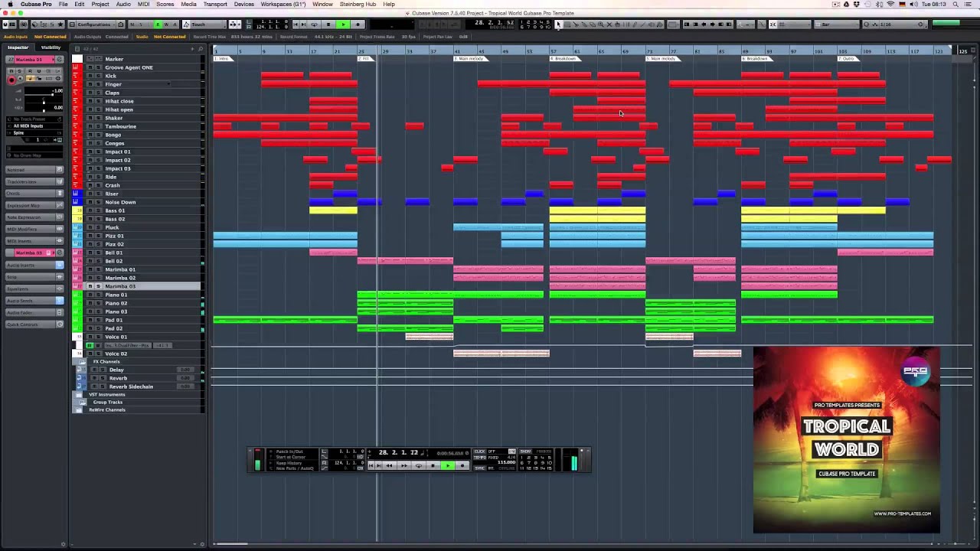Screen dimensions: 980x551
Task: Select the Object Selection arrow tool
Action: pos(558,24)
